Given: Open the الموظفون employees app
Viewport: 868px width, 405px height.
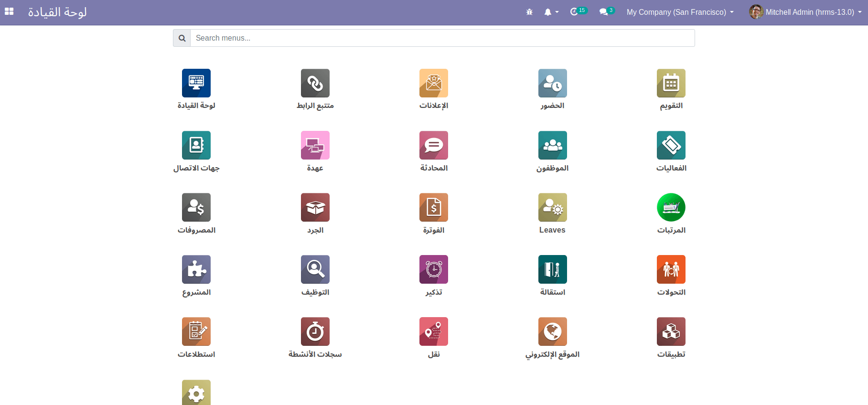Looking at the screenshot, I should 553,145.
